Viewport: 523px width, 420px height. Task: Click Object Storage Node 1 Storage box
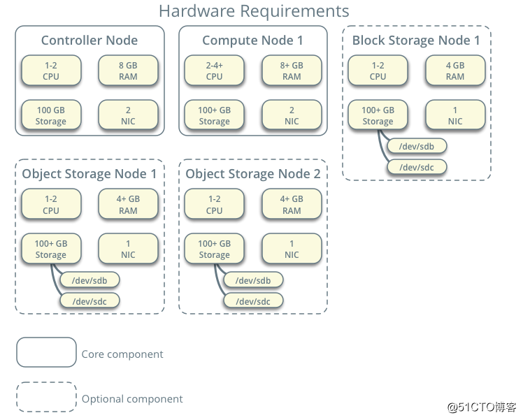pyautogui.click(x=51, y=249)
